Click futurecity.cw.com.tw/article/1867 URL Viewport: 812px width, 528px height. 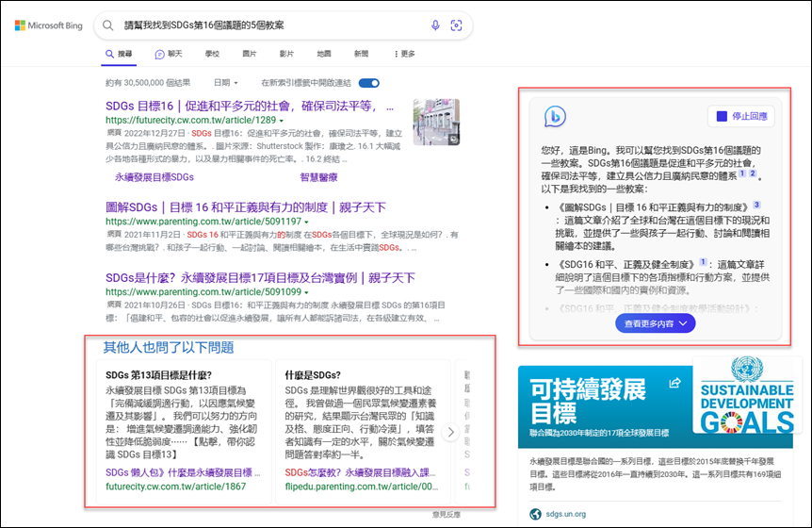pyautogui.click(x=175, y=486)
